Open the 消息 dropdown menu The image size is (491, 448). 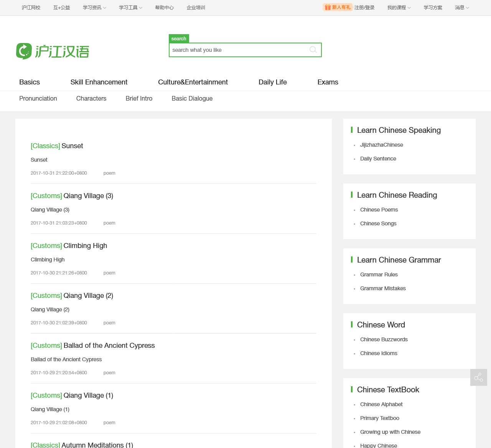click(x=460, y=7)
